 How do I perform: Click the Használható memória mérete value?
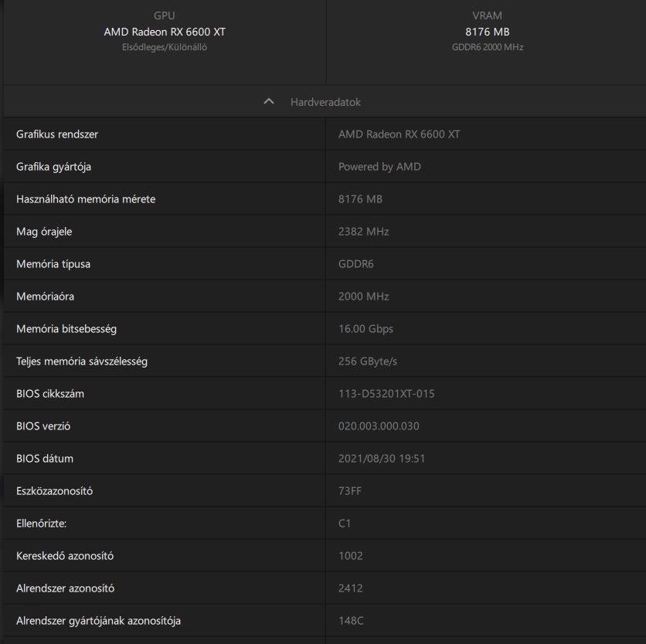coord(360,199)
